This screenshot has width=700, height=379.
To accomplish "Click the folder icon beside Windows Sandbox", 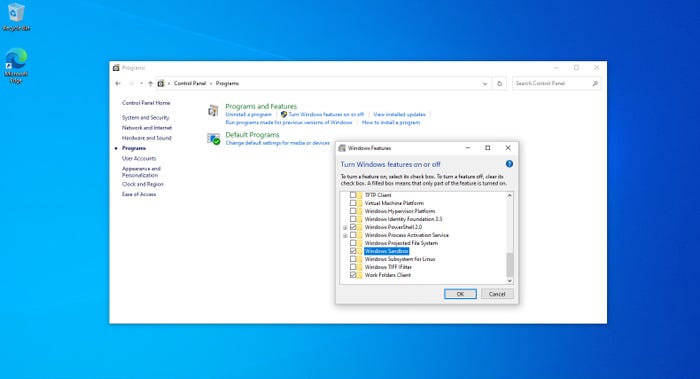I will tap(359, 251).
